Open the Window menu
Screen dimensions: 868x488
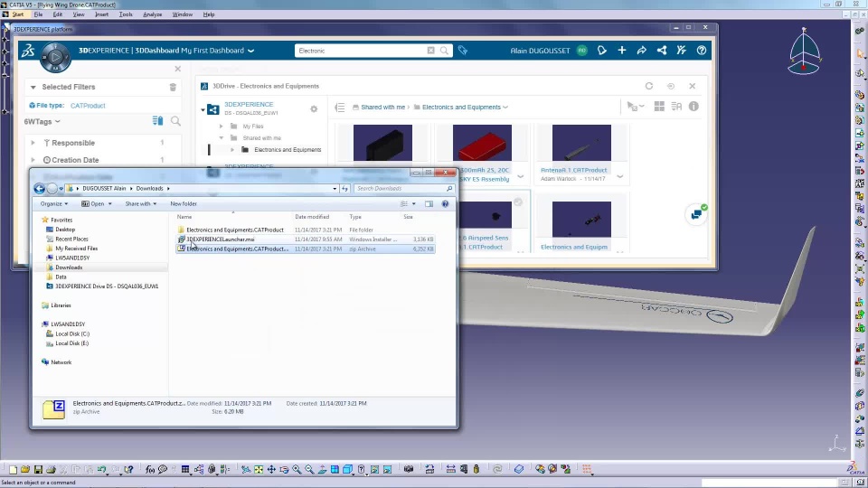[x=182, y=14]
